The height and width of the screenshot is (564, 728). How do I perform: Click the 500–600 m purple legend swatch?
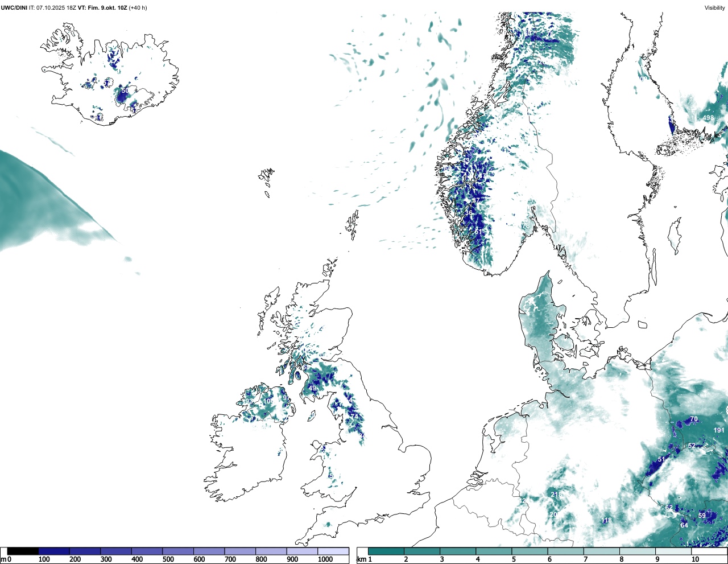point(179,551)
